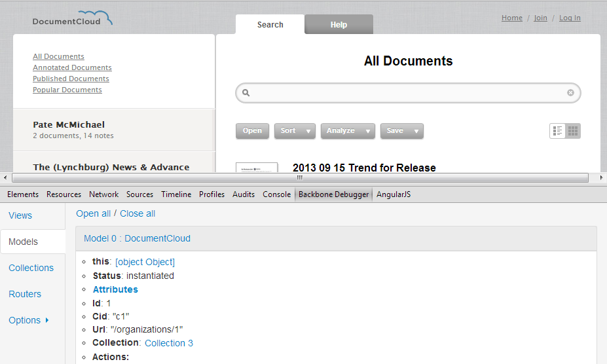Open Collections in debugger sidebar

pyautogui.click(x=31, y=268)
